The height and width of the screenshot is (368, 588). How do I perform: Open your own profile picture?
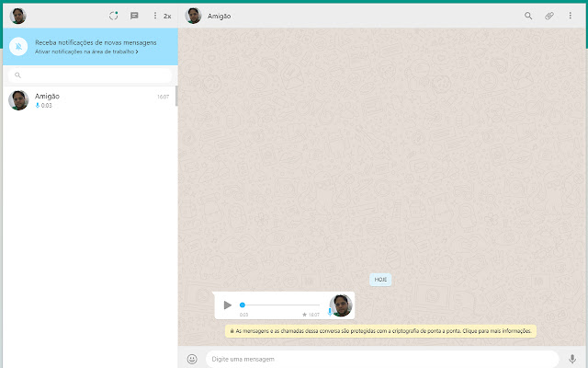click(x=17, y=16)
